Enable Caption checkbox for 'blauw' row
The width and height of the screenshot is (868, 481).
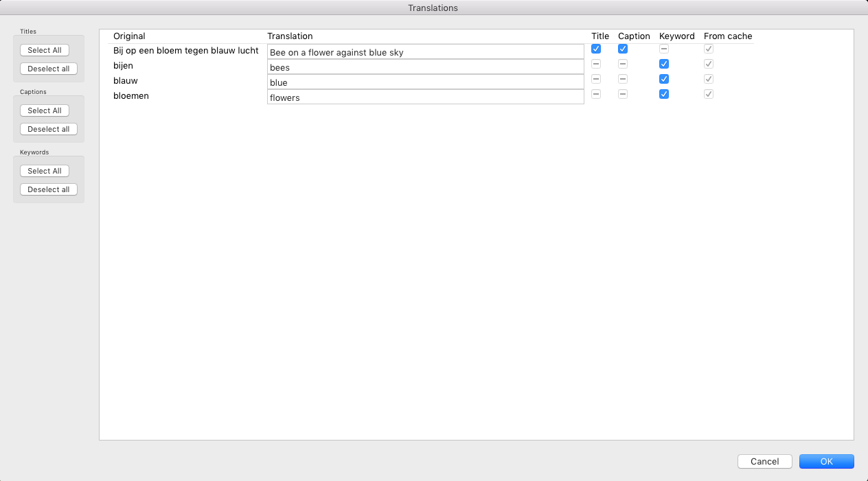(623, 79)
